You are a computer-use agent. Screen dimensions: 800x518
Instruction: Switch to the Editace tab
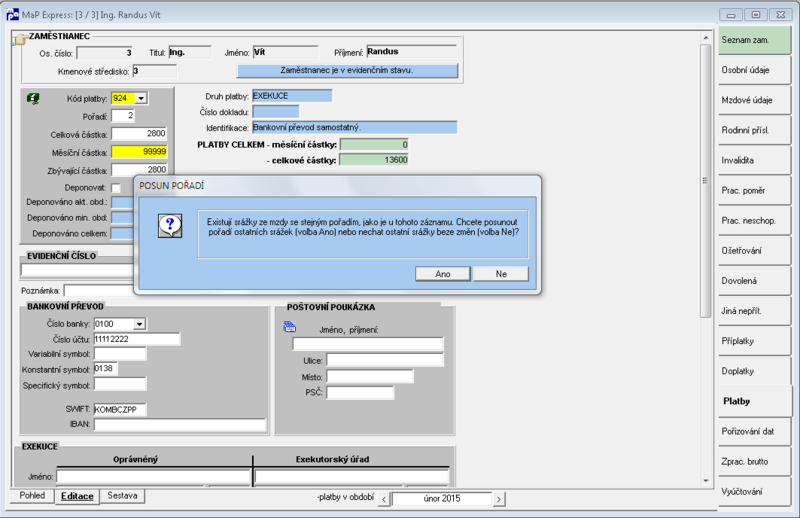77,496
